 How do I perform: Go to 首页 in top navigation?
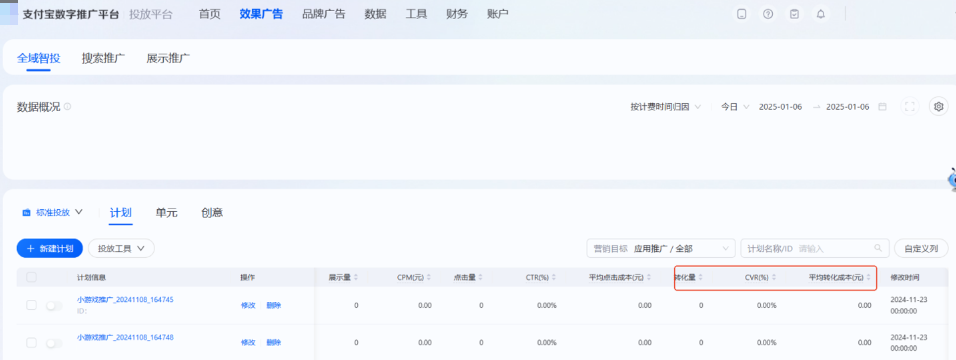click(x=210, y=14)
